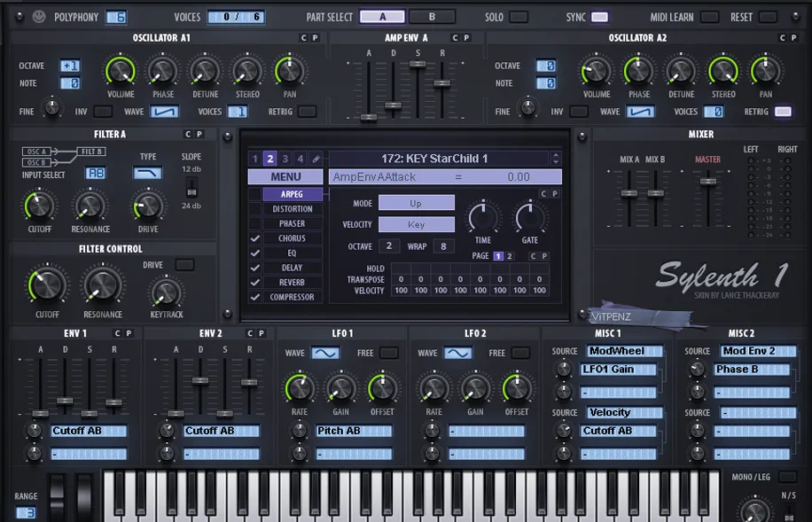Click LFO 1 sine wave icon
This screenshot has height=522, width=812.
(325, 354)
